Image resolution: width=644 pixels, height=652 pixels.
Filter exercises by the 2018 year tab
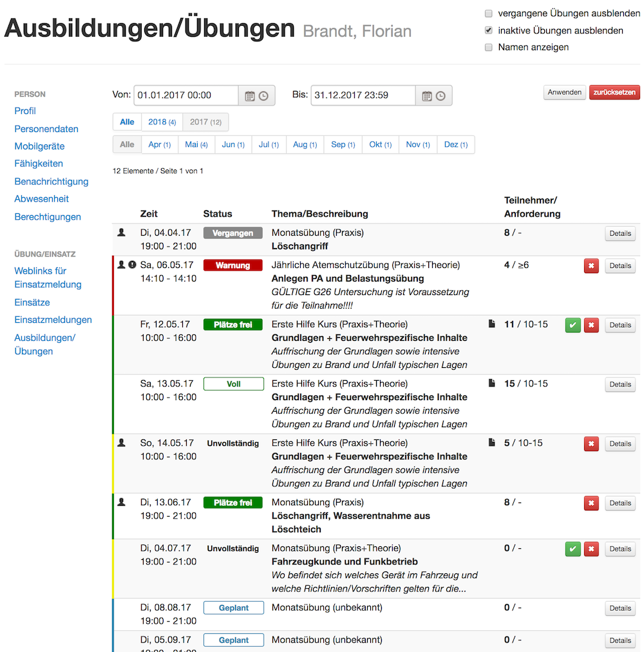[162, 122]
